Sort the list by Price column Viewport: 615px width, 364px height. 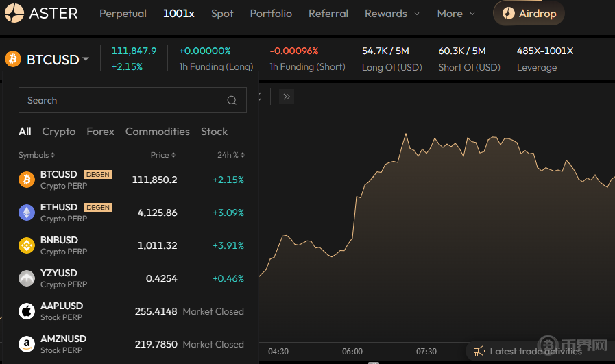pos(163,155)
